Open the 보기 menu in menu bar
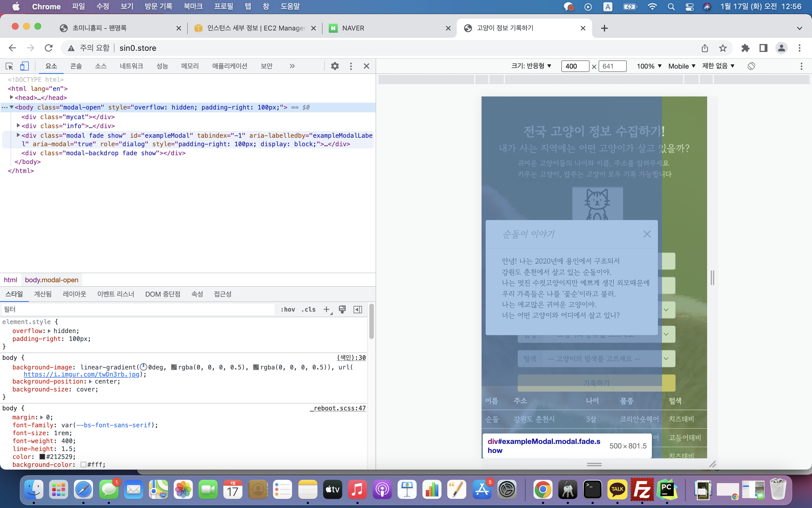This screenshot has width=812, height=508. (x=127, y=7)
